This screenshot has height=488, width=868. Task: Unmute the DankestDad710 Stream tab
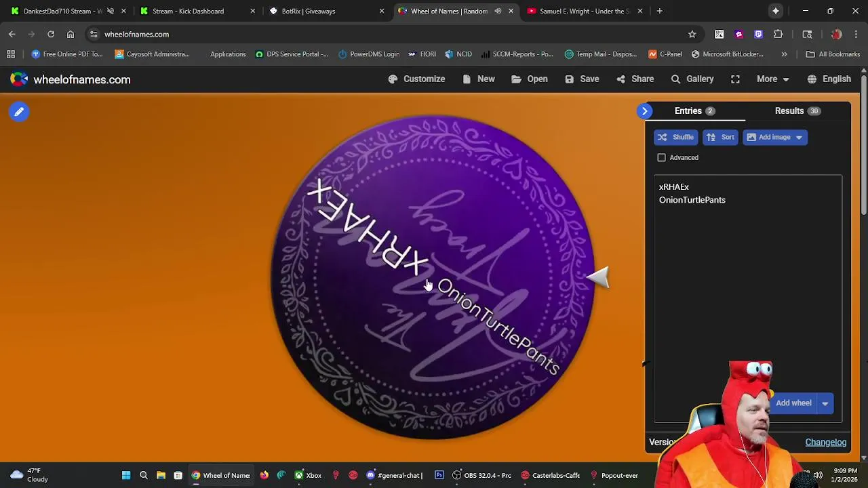point(110,11)
